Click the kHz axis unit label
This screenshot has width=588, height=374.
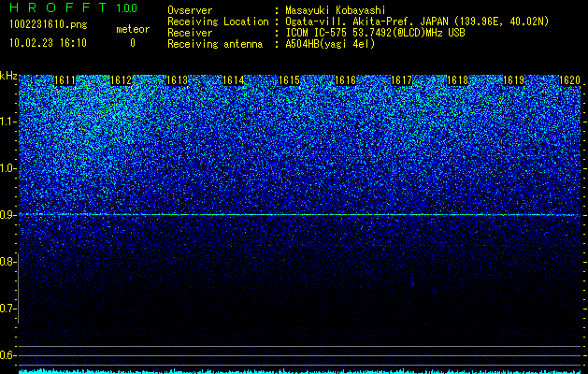point(8,76)
